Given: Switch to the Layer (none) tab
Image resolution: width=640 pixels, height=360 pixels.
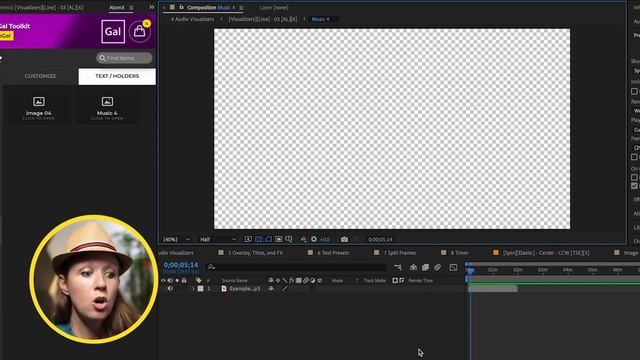Looking at the screenshot, I should point(274,7).
